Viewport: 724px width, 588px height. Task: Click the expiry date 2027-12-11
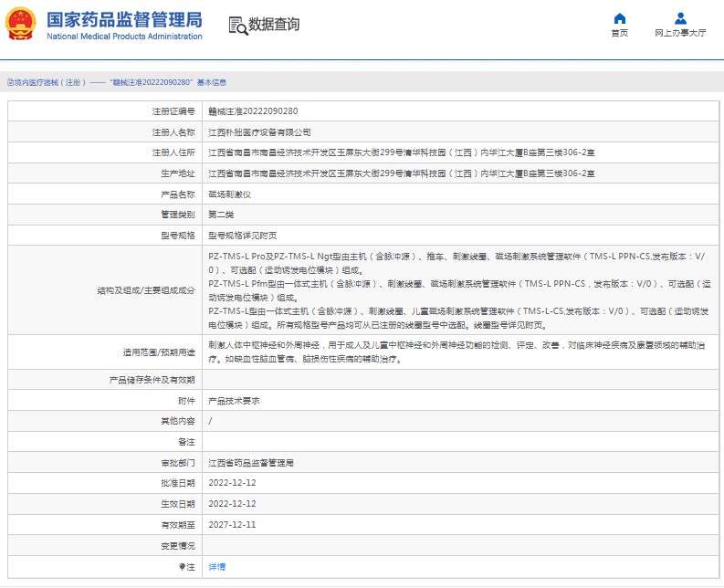[x=232, y=525]
